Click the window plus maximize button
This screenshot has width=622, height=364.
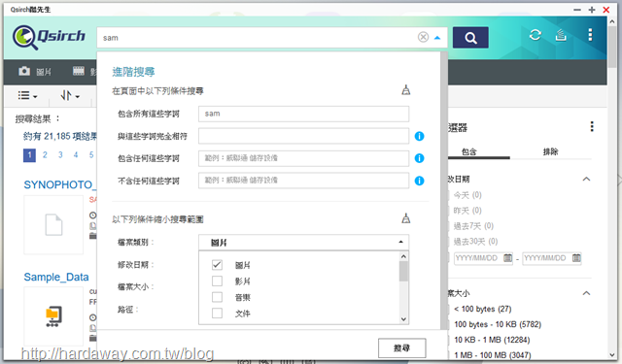pyautogui.click(x=592, y=10)
